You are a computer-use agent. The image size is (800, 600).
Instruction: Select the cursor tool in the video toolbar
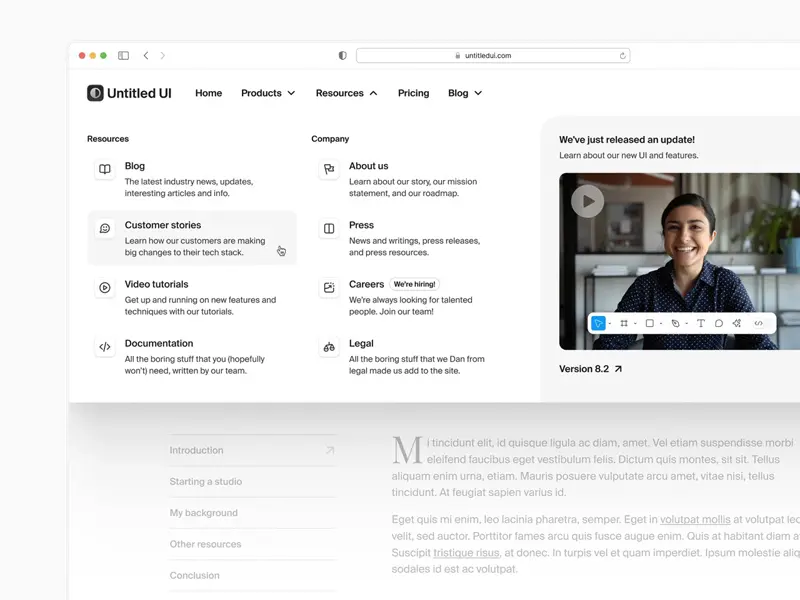(x=597, y=323)
